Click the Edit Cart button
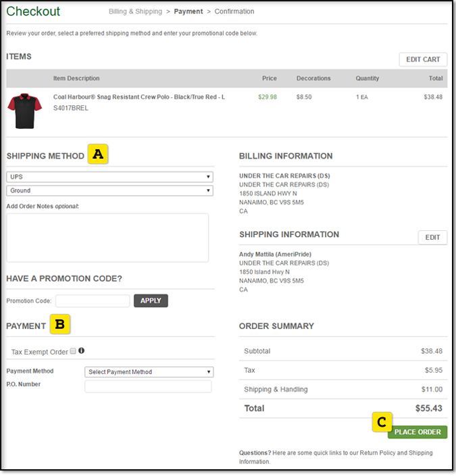 click(x=423, y=59)
